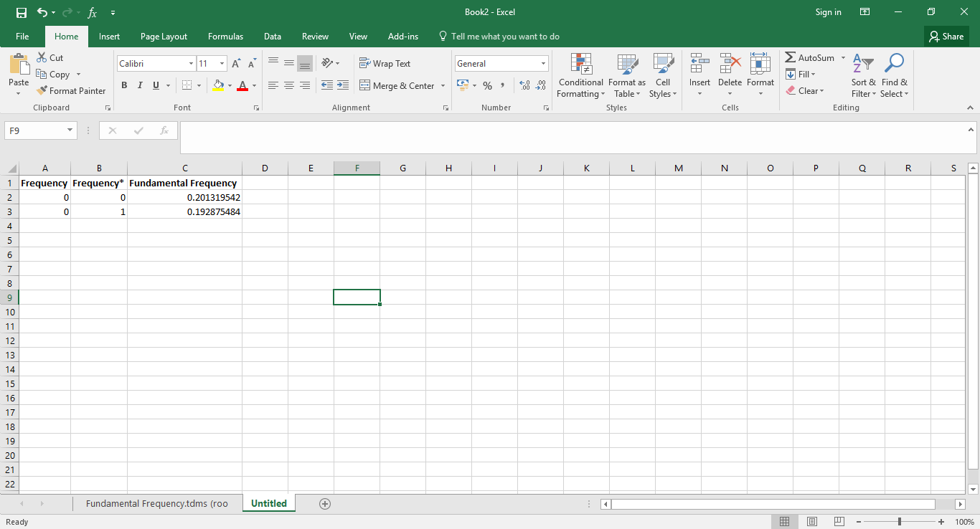Click the Save icon in quick access toolbar
The width and height of the screenshot is (980, 529).
click(x=22, y=12)
